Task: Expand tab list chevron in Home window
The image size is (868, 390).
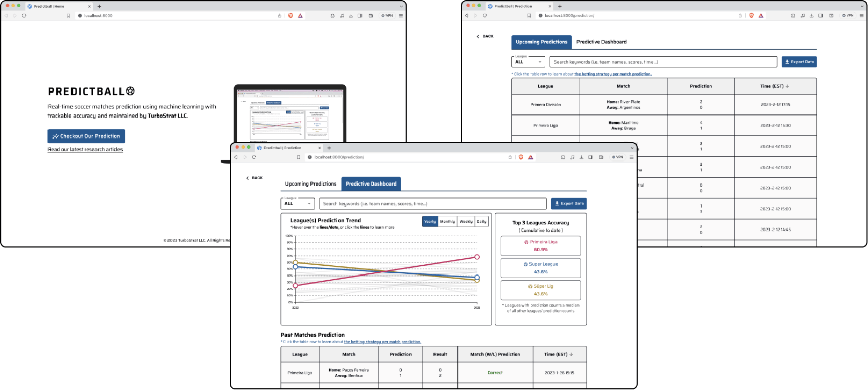Action: coord(401,6)
